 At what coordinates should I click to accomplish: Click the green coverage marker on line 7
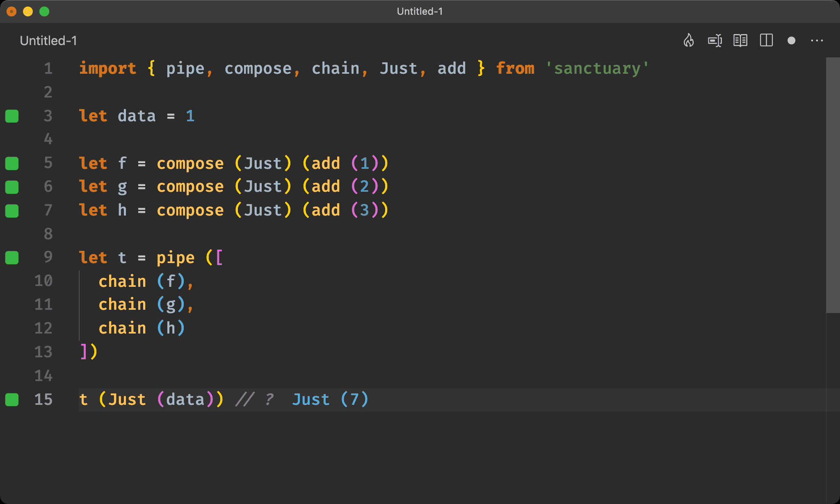(12, 211)
